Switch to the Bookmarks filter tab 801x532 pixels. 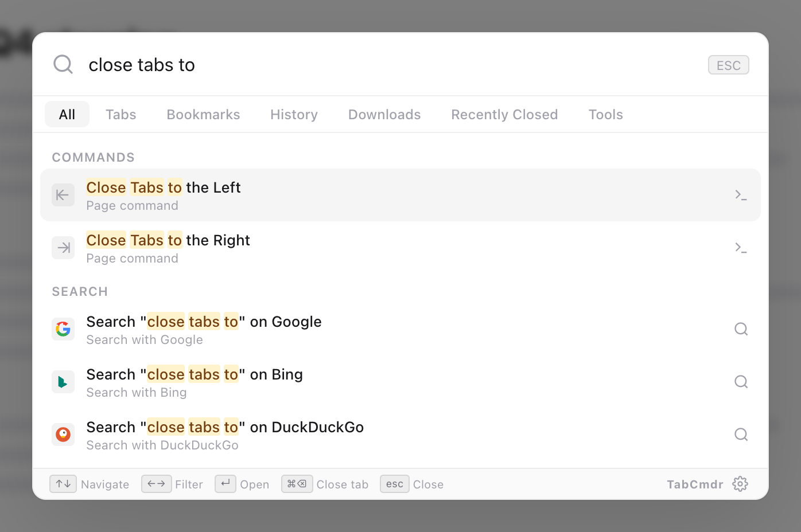tap(203, 114)
